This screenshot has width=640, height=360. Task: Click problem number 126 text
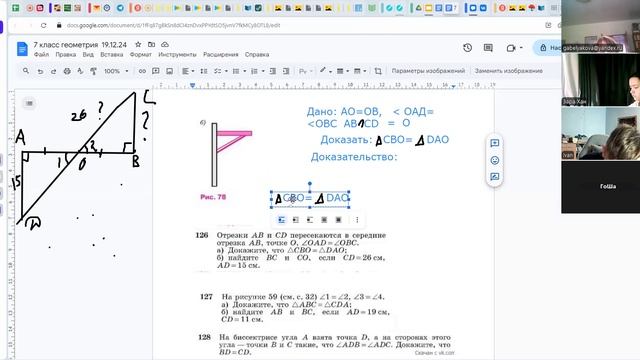202,235
